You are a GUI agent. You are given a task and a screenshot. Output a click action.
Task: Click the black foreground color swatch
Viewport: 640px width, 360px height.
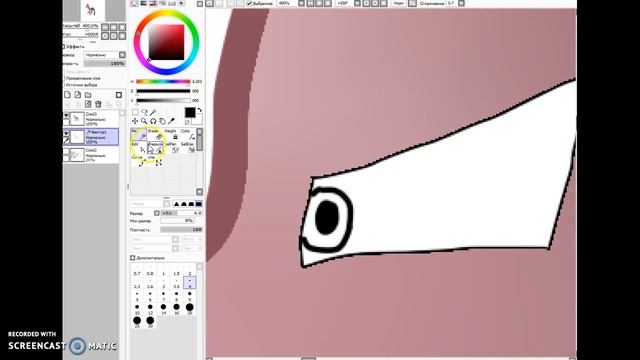point(190,112)
